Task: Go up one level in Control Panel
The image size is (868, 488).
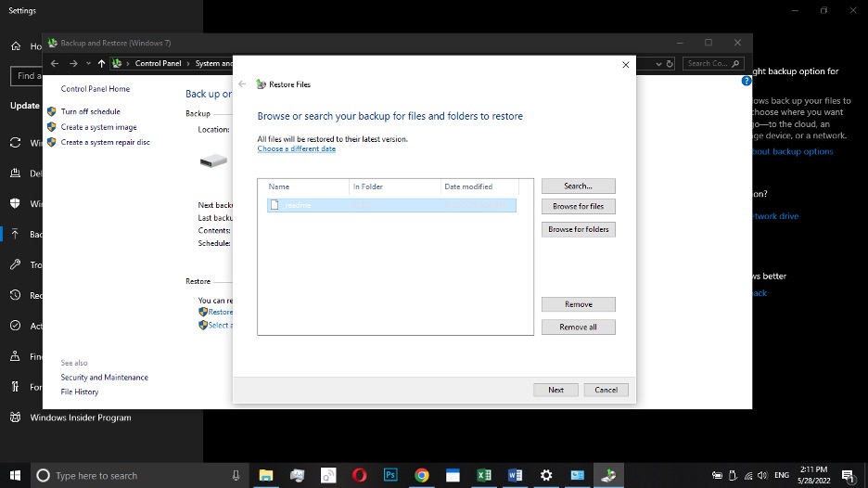Action: [x=101, y=64]
